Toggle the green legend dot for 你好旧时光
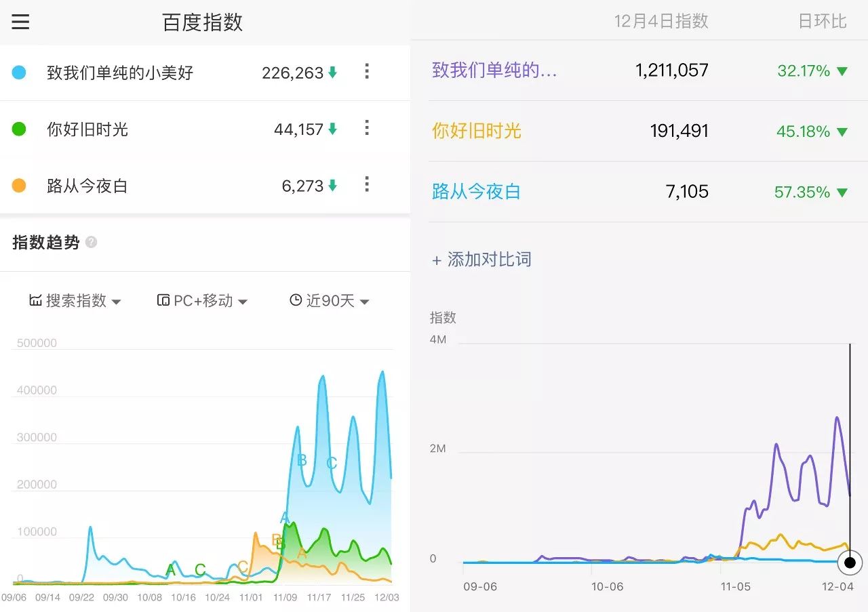This screenshot has height=612, width=868. pyautogui.click(x=19, y=129)
